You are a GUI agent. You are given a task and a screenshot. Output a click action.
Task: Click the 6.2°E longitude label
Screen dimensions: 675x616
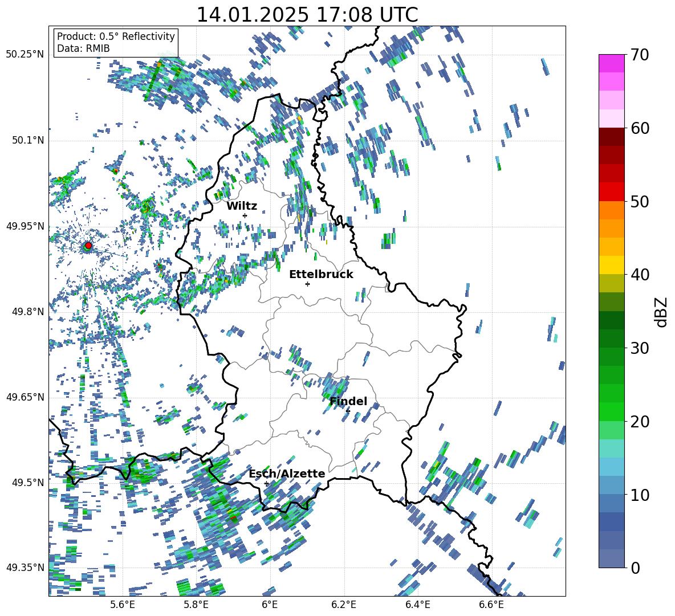[x=344, y=605]
